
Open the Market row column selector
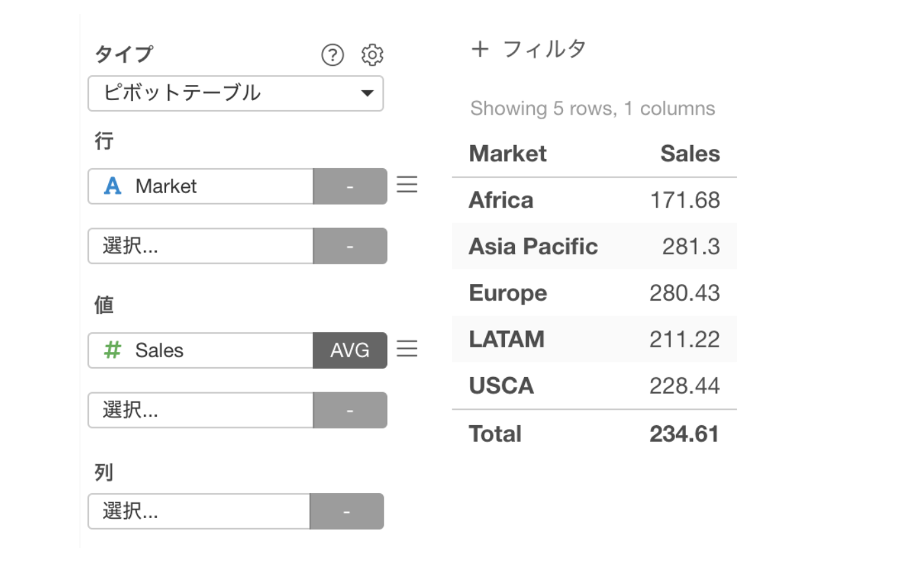(x=200, y=187)
